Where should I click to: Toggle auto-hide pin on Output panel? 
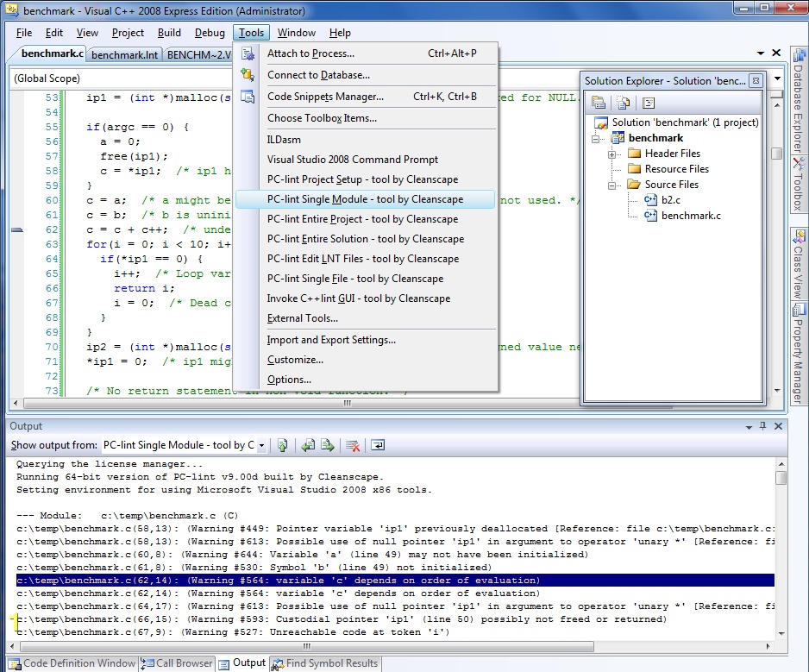coord(763,426)
